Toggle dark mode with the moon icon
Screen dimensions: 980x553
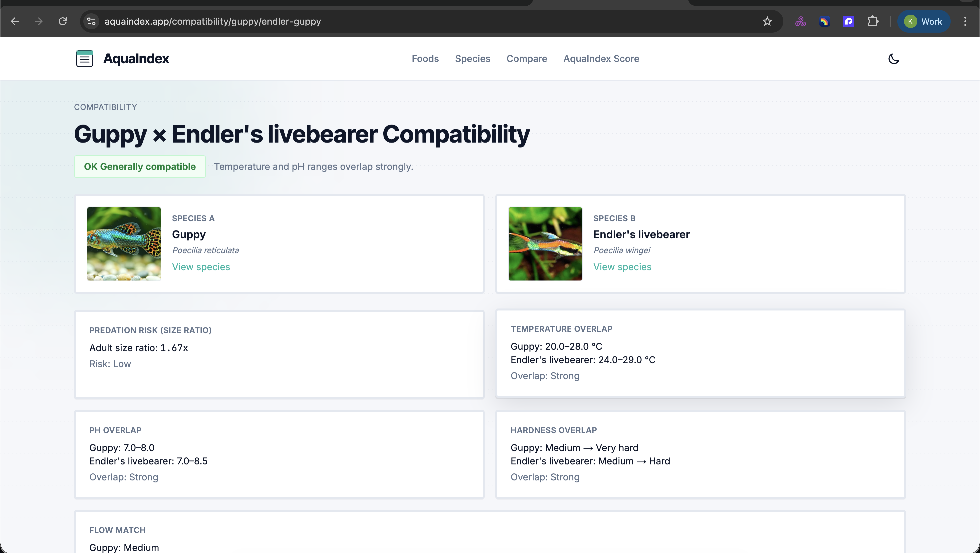[x=894, y=59]
